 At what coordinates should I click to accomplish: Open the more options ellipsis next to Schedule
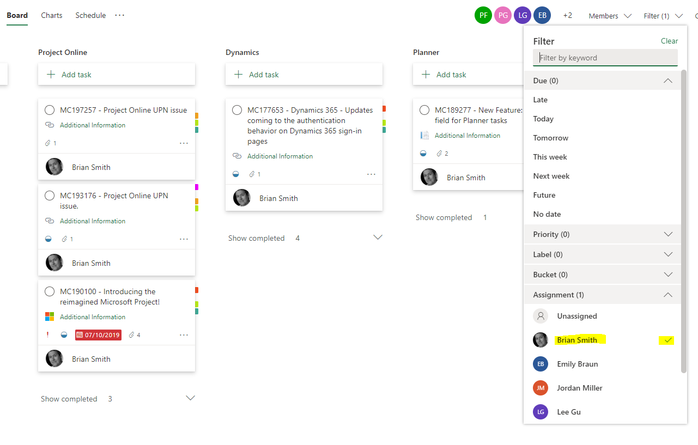coord(119,15)
